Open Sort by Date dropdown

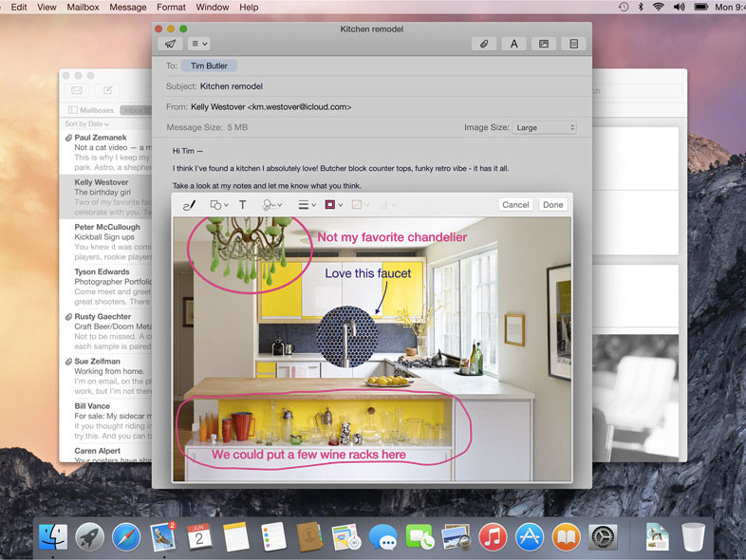click(x=86, y=123)
